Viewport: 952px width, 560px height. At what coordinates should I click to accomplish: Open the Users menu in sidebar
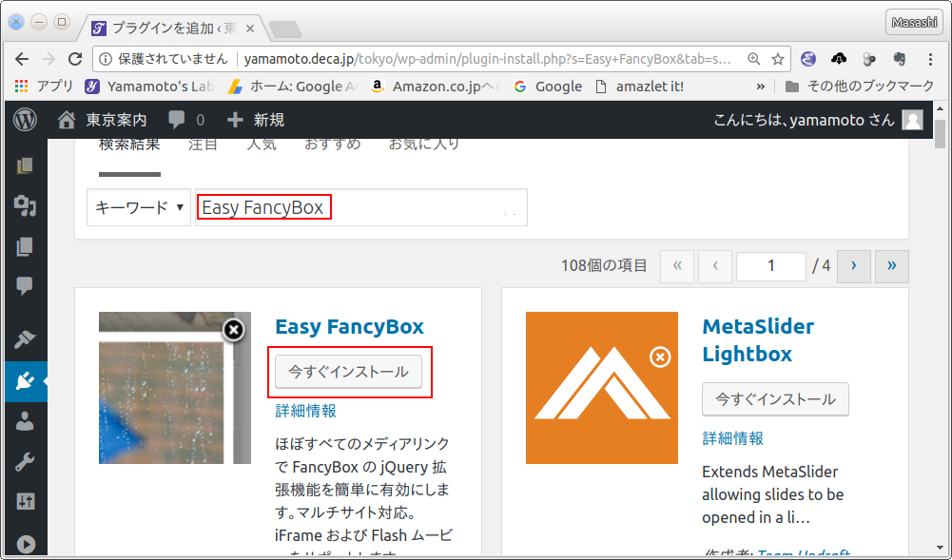(25, 421)
